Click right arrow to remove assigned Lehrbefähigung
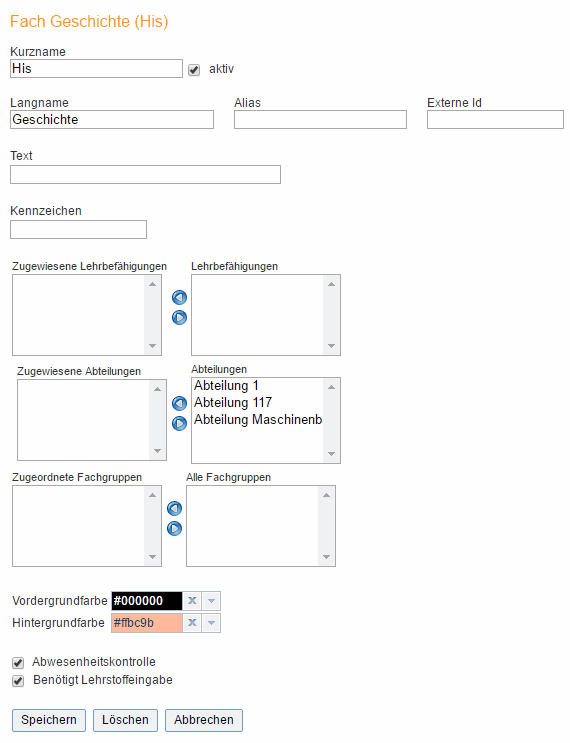Image resolution: width=570 pixels, height=743 pixels. (179, 317)
